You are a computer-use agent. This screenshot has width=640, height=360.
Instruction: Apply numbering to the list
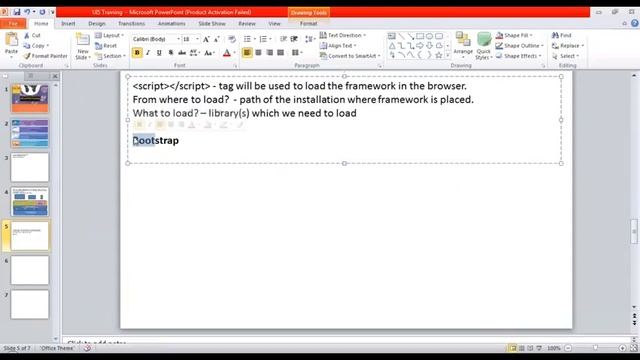[263, 39]
